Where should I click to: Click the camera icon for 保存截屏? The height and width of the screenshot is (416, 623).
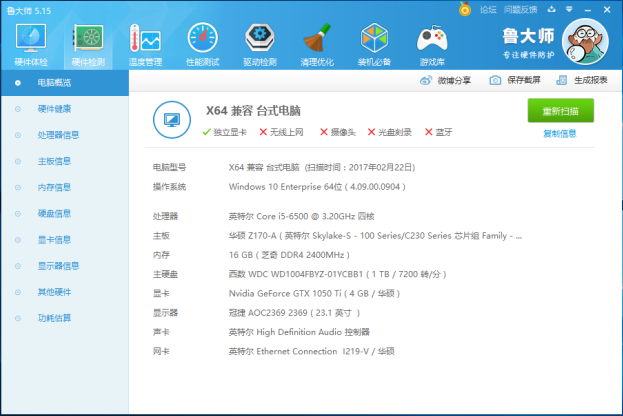pyautogui.click(x=495, y=80)
